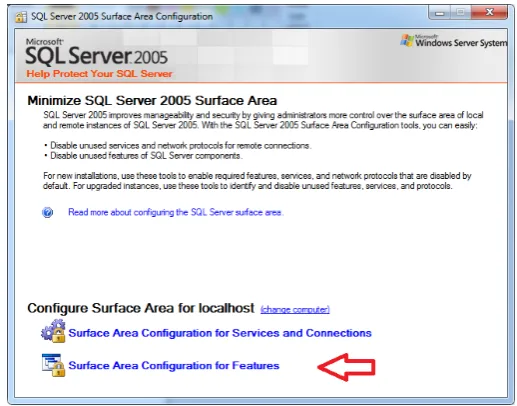Click the Configure Surface Area for localhost heading

coord(141,308)
